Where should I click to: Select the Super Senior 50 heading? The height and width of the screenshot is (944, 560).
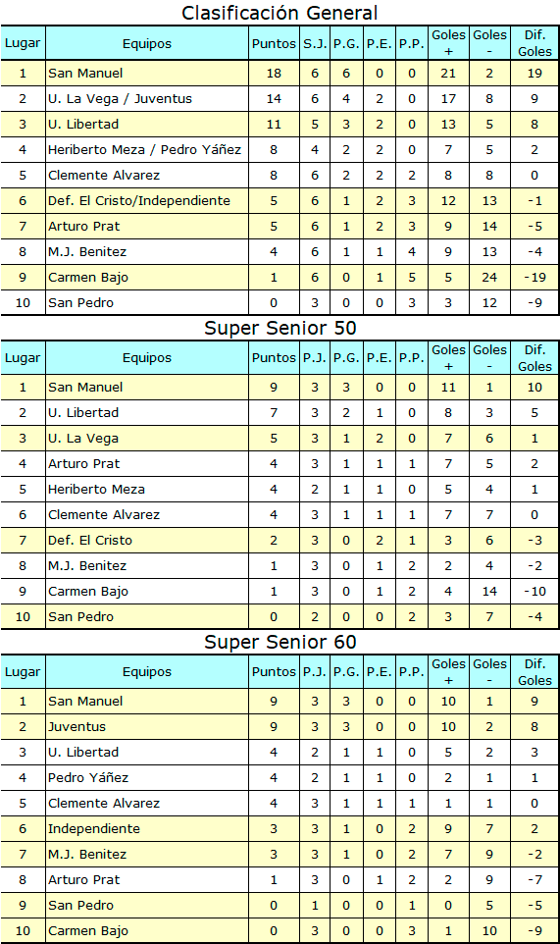coord(280,328)
